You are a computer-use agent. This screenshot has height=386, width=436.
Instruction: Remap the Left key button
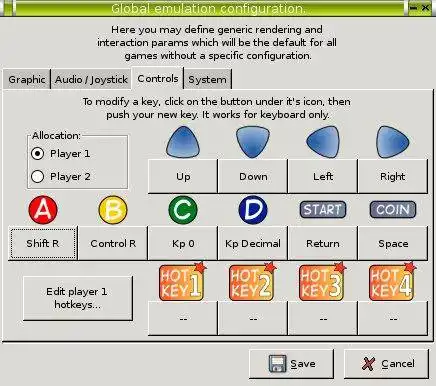(x=323, y=176)
